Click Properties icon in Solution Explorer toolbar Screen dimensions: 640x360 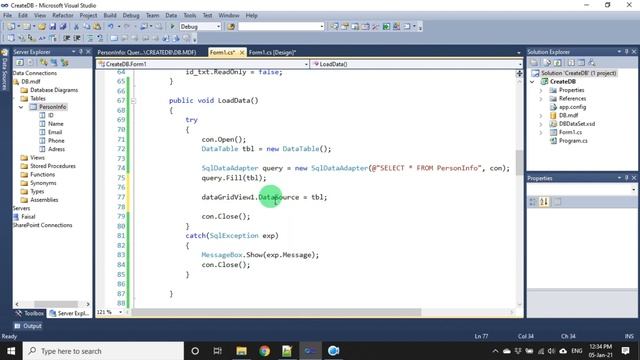pos(534,62)
